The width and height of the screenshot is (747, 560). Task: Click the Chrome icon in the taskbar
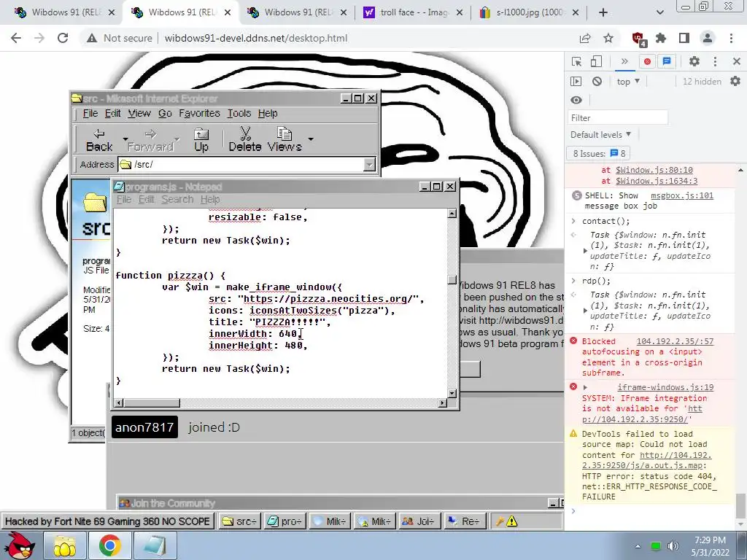point(109,545)
